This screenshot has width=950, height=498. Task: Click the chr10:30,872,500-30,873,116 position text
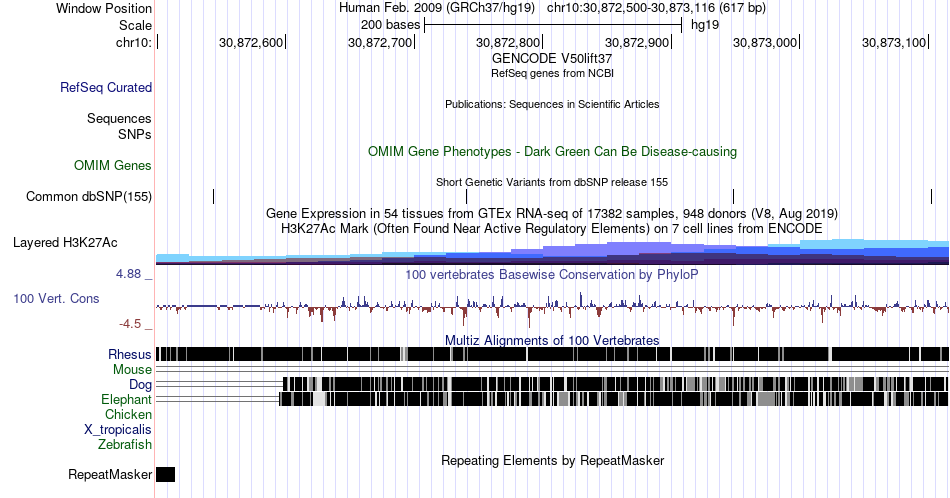pyautogui.click(x=656, y=8)
